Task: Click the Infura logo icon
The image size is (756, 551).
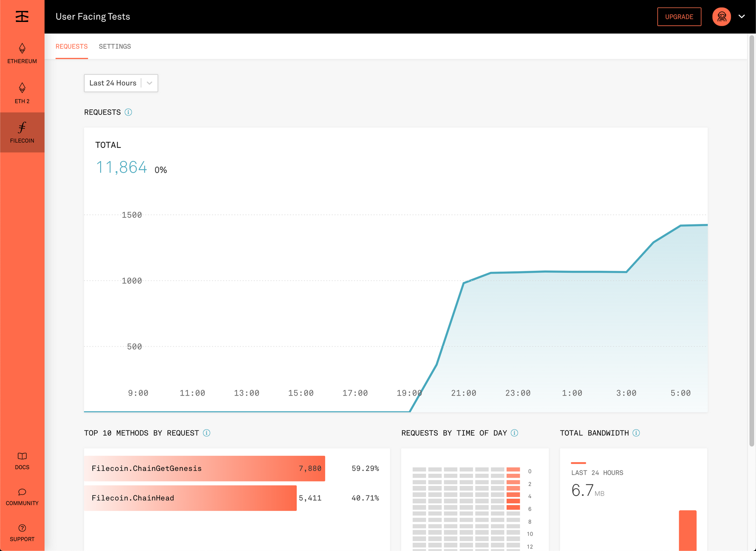Action: tap(22, 17)
